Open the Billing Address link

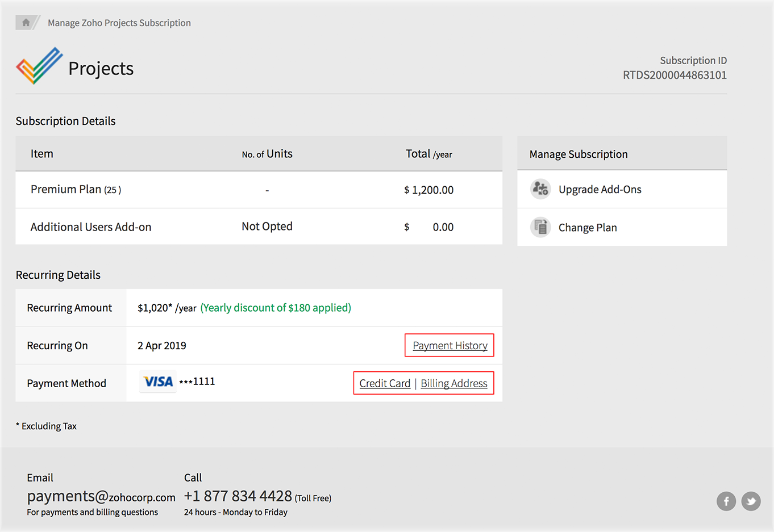[454, 383]
